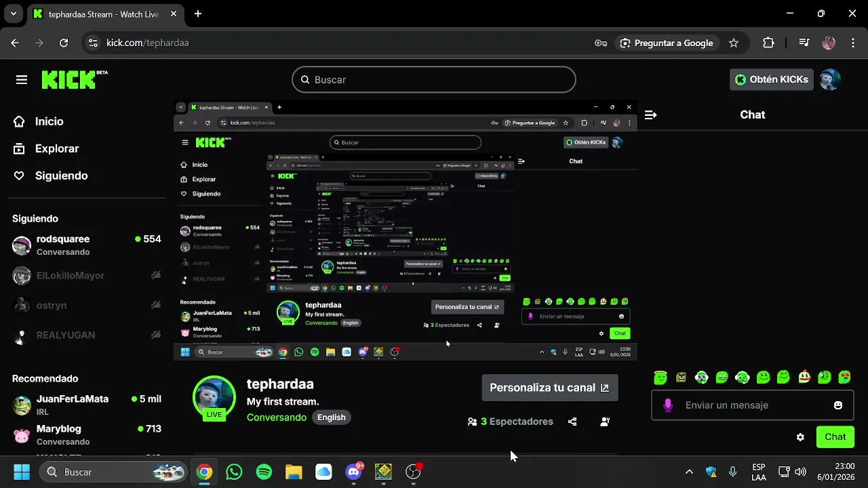This screenshot has width=868, height=488.
Task: Open the ElLokilloMayor channel
Action: 87,276
